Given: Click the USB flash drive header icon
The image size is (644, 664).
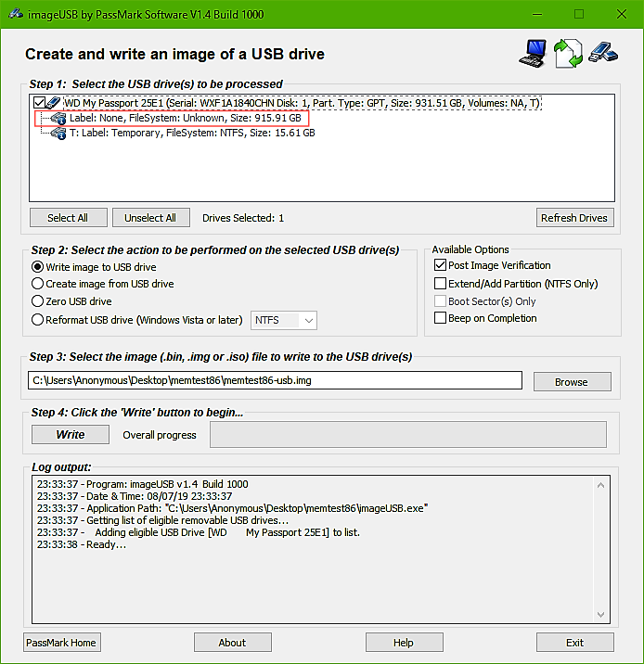Looking at the screenshot, I should click(603, 53).
